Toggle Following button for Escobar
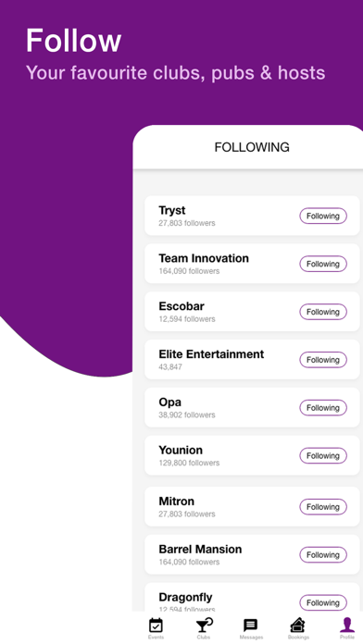 point(323,312)
